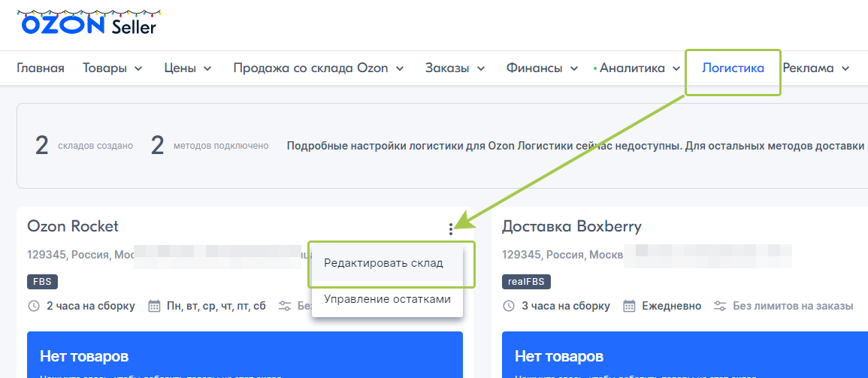This screenshot has height=378, width=868.
Task: Select Редактировать склад from context menu
Action: pyautogui.click(x=383, y=263)
